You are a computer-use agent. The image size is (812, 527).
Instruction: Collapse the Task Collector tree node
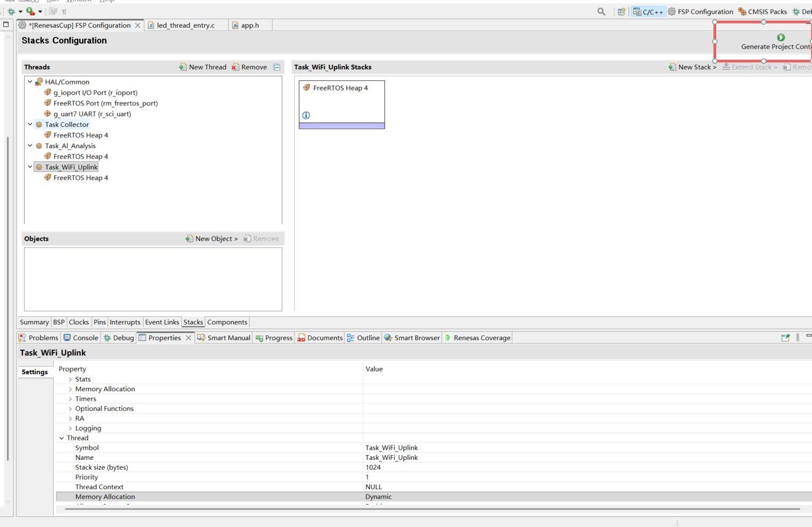(x=30, y=125)
